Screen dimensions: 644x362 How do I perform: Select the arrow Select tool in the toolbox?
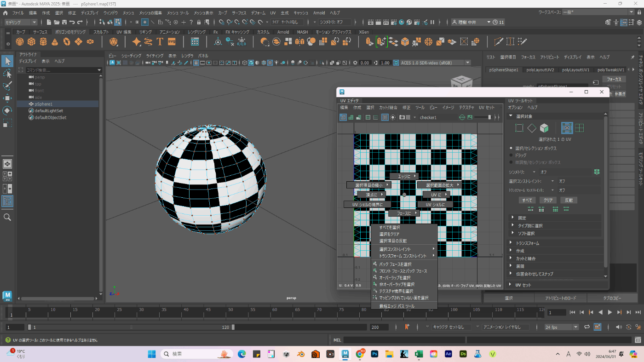click(7, 61)
